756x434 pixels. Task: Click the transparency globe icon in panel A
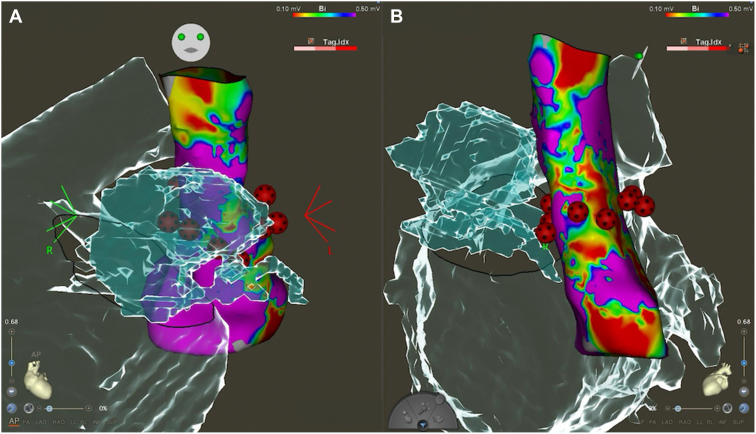click(29, 408)
